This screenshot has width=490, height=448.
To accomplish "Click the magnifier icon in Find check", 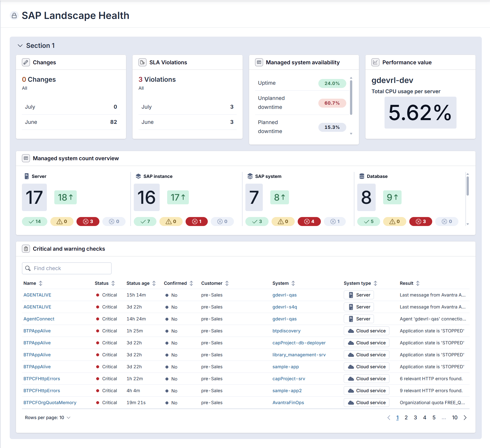I will (28, 268).
